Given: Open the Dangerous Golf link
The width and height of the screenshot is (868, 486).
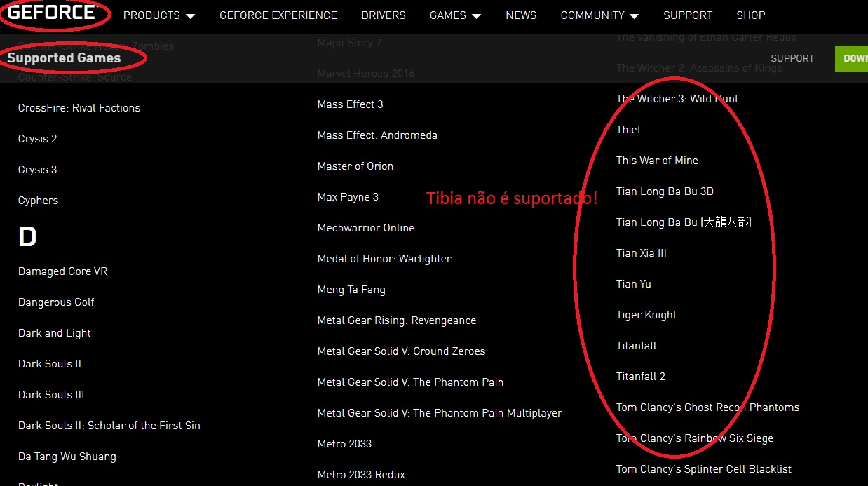Looking at the screenshot, I should point(56,302).
